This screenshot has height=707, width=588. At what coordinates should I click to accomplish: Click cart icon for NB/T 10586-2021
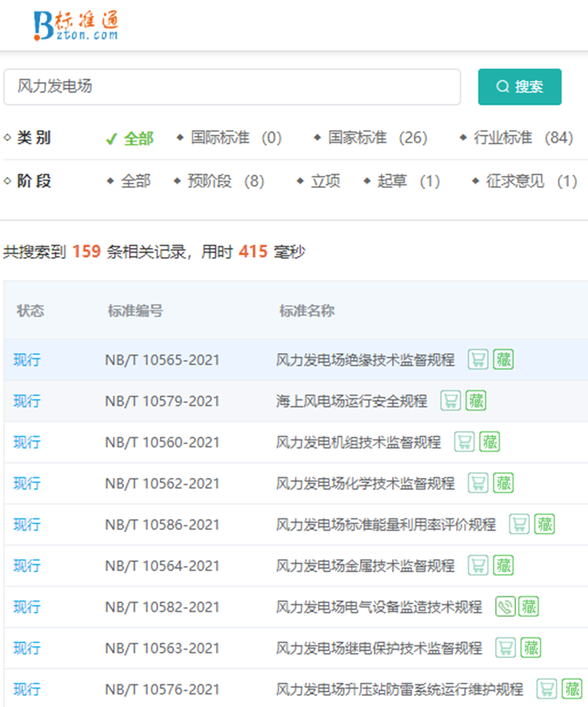(519, 524)
